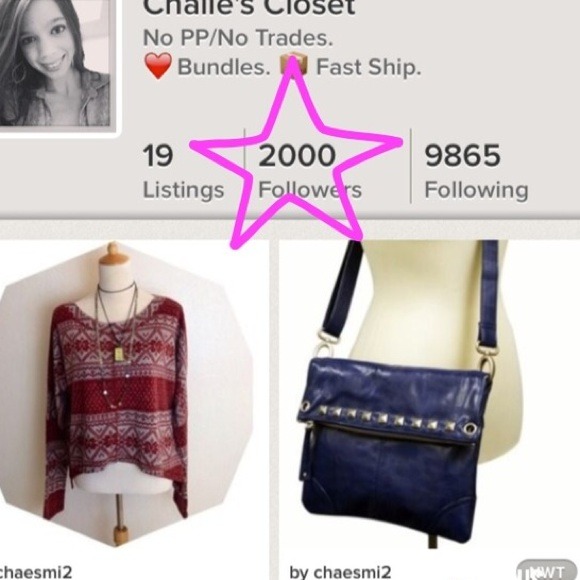580x580 pixels.
Task: Open the blue studded crossbody bag listing
Action: click(x=399, y=394)
